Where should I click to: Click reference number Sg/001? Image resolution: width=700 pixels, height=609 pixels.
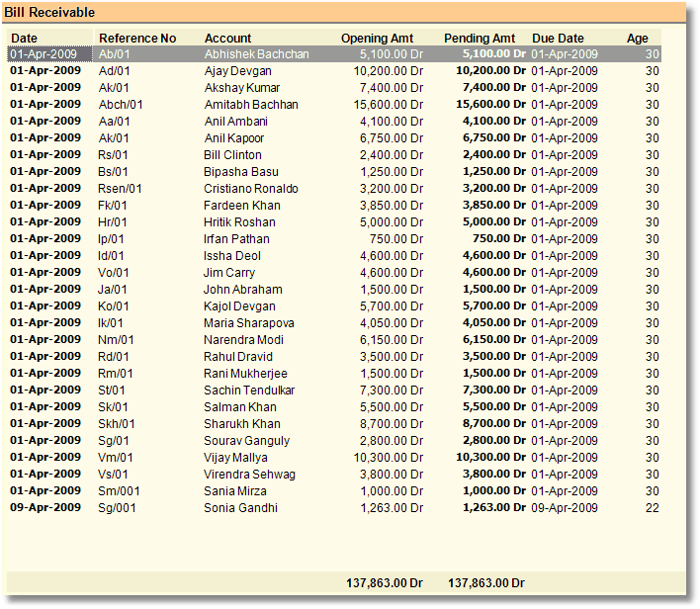pyautogui.click(x=117, y=508)
